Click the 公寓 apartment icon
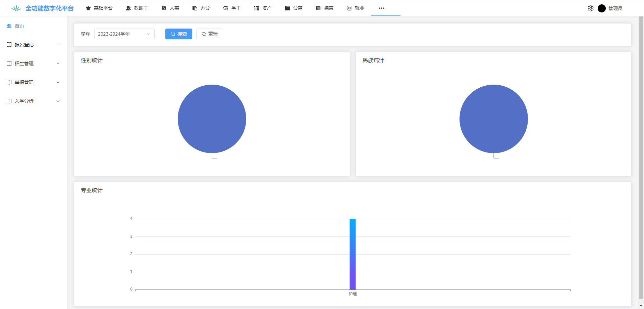The image size is (644, 309). point(287,8)
